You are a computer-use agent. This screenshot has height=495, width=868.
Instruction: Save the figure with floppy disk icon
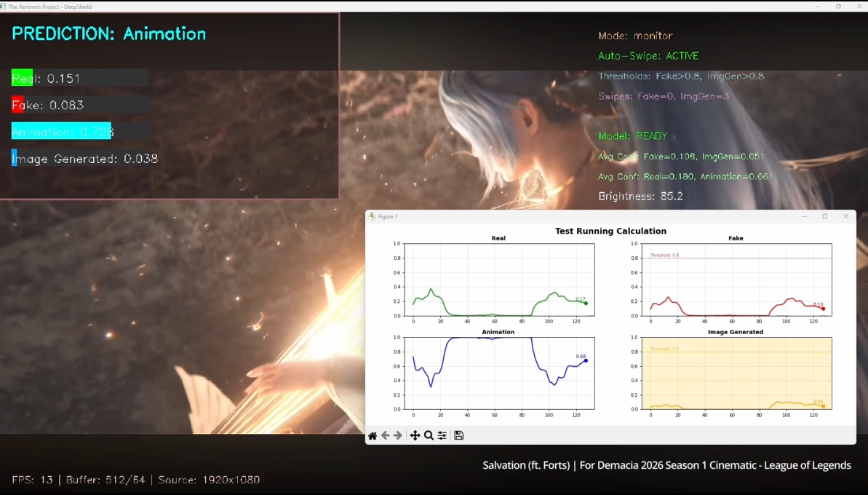point(459,435)
